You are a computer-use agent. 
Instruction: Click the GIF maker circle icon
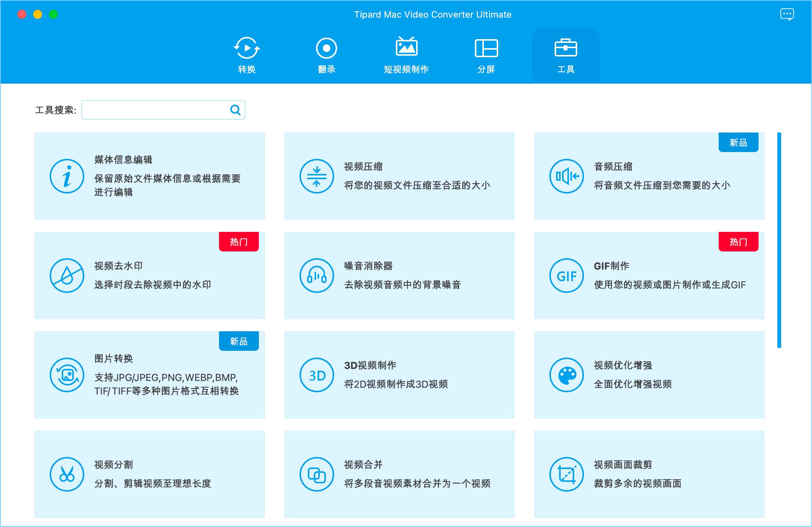click(567, 276)
